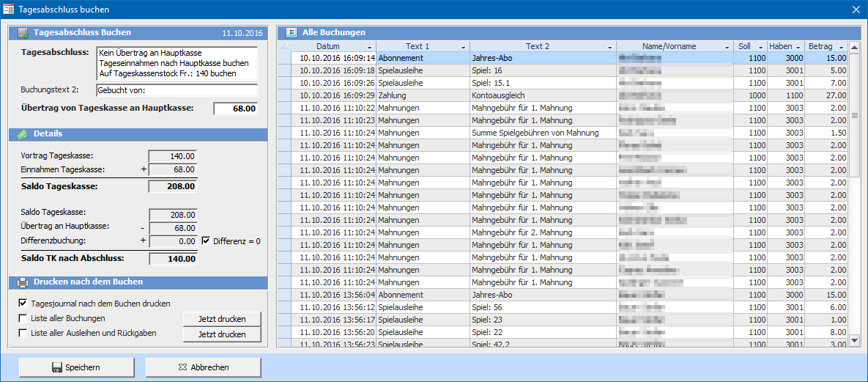Viewport: 868px width, 382px height.
Task: Click the Buchungstext 2 input field
Action: pos(177,90)
